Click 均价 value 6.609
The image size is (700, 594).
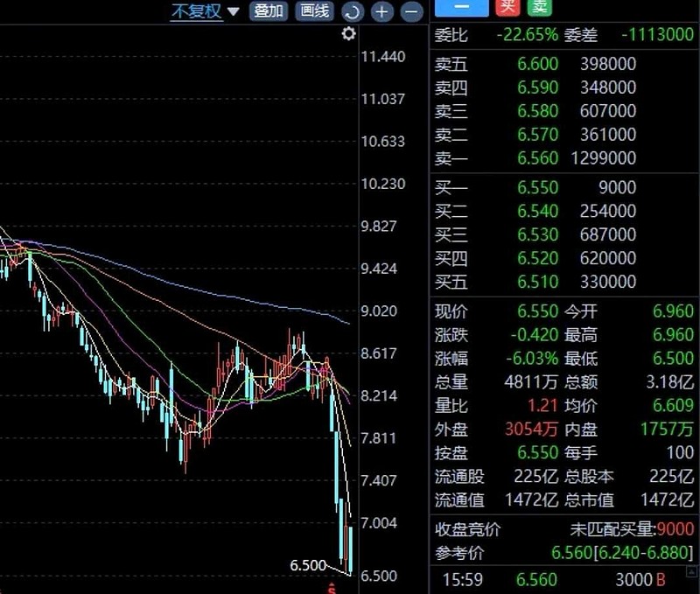[673, 406]
